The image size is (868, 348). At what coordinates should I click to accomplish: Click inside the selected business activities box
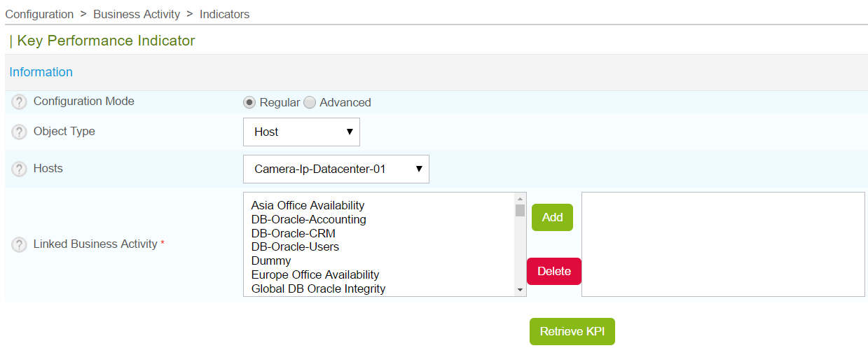[723, 244]
